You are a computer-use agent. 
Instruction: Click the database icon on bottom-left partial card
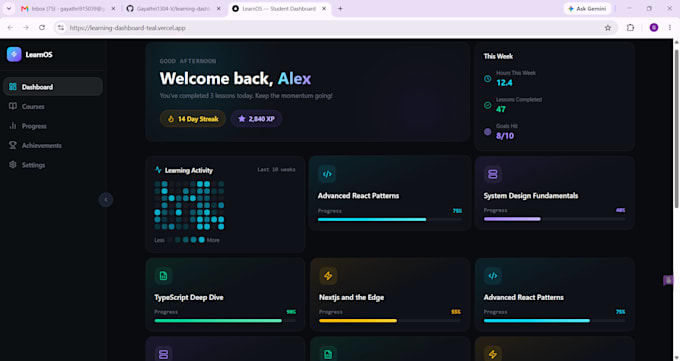163,354
